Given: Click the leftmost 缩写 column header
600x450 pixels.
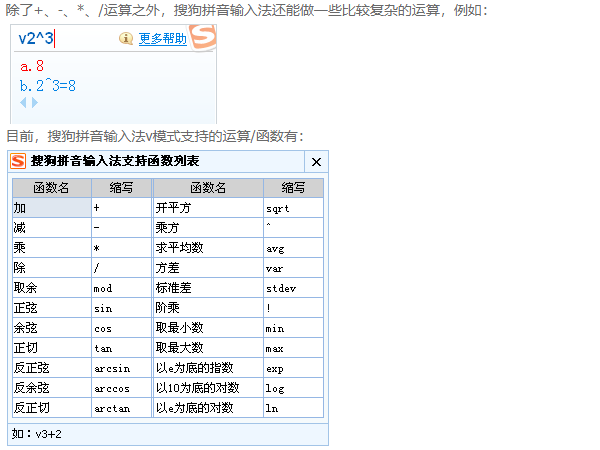Looking at the screenshot, I should 121,188.
